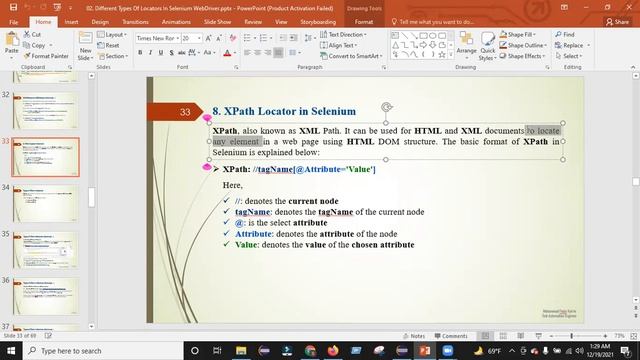Reset the slide layout

(x=108, y=45)
